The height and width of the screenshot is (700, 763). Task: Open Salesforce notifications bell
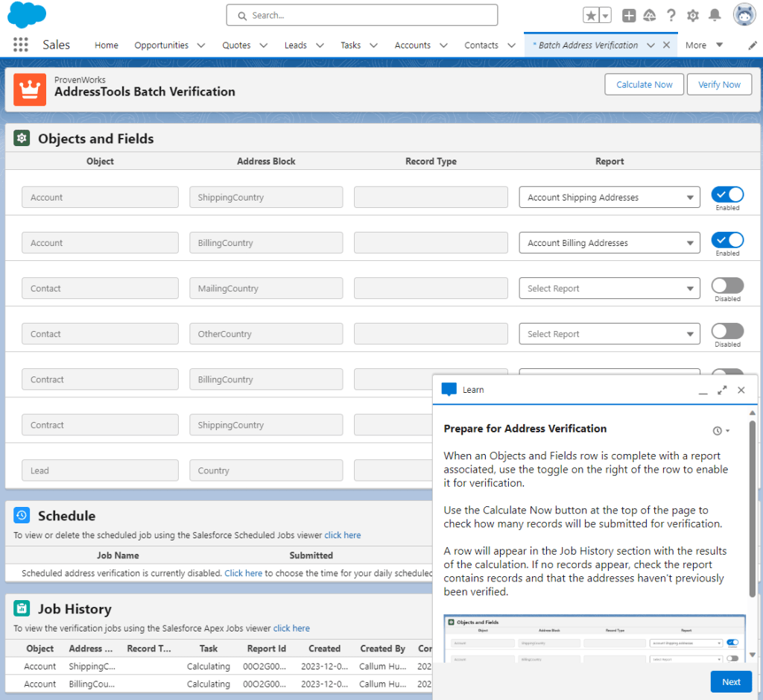714,14
